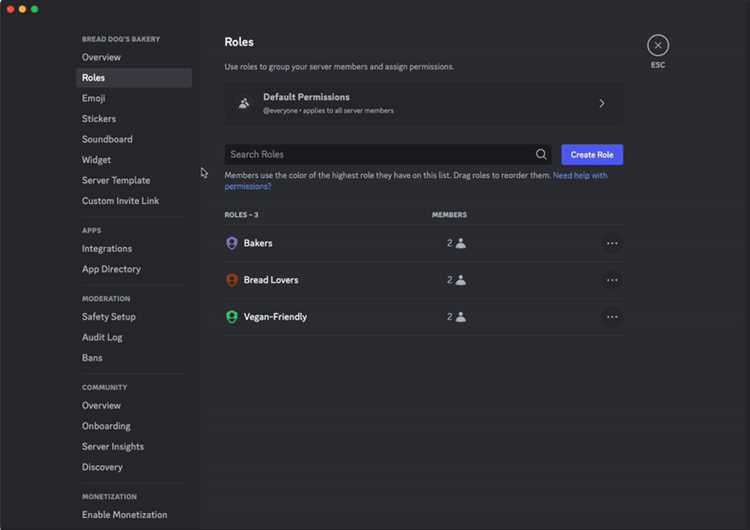Open the App Directory
The width and height of the screenshot is (750, 530).
click(x=111, y=269)
